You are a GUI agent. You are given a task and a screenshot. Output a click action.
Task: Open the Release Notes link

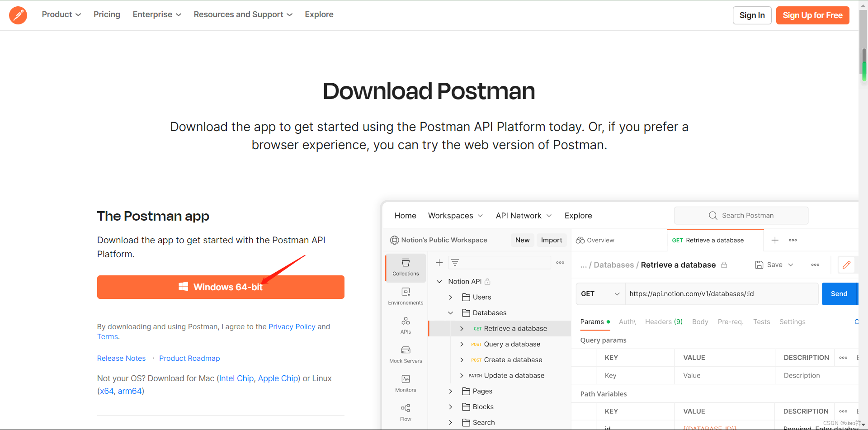[121, 358]
